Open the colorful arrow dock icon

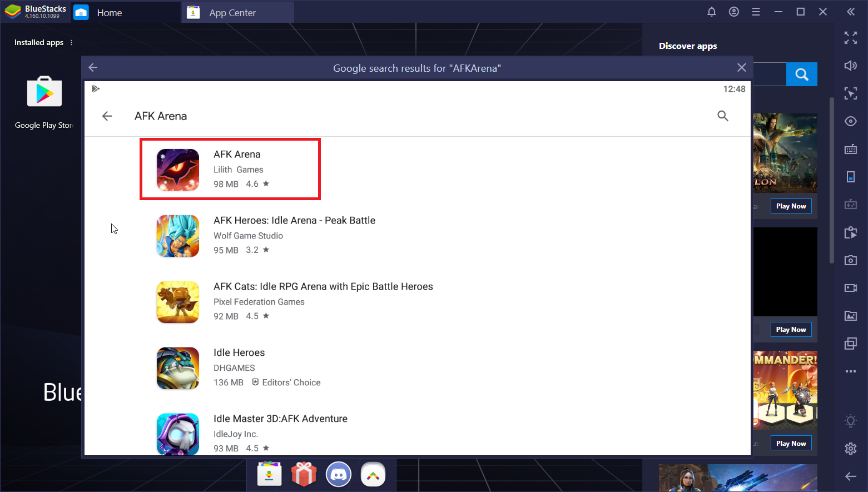[x=373, y=475]
